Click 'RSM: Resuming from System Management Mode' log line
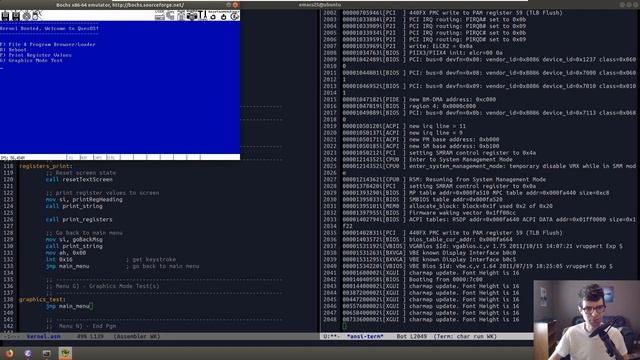The width and height of the screenshot is (640, 360). pyautogui.click(x=444, y=180)
